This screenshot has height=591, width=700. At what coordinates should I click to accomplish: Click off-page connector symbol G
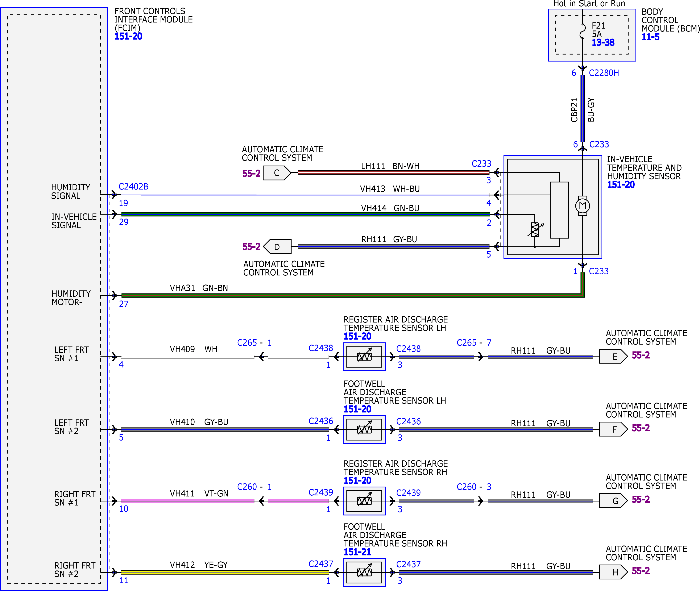(613, 500)
